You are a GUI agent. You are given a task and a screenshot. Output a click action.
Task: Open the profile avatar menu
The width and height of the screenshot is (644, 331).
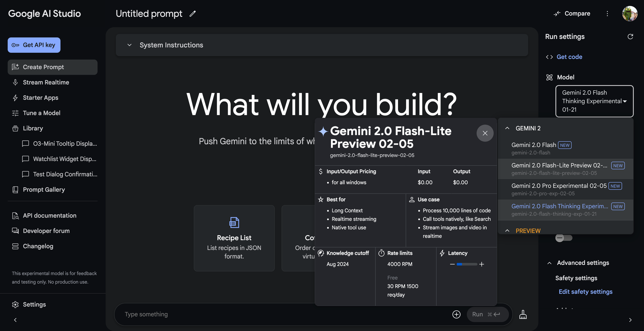[630, 14]
